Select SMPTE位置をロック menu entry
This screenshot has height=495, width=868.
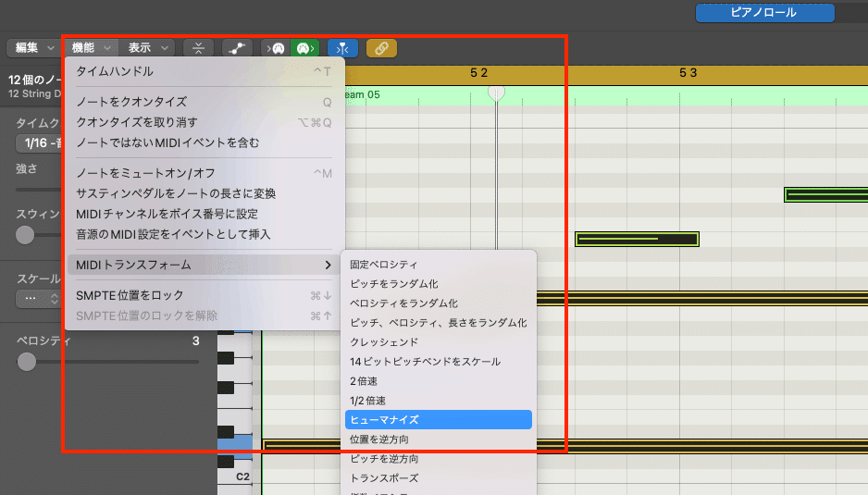[204, 296]
